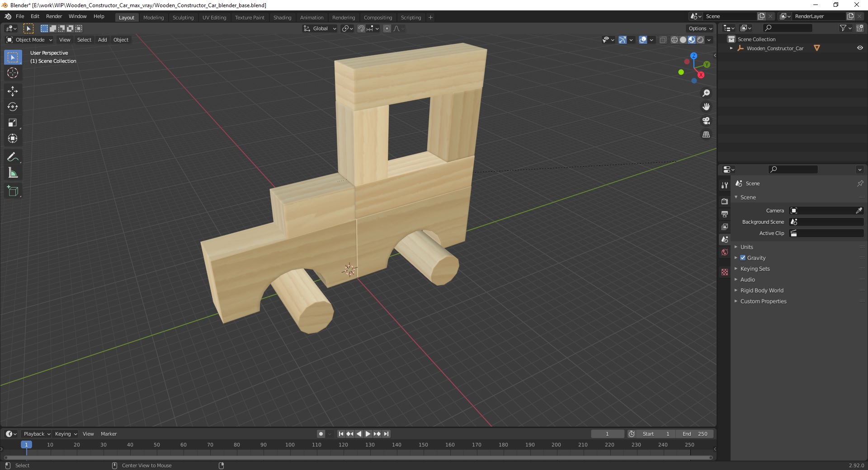868x470 pixels.
Task: Toggle snapping magnet button
Action: (x=361, y=28)
